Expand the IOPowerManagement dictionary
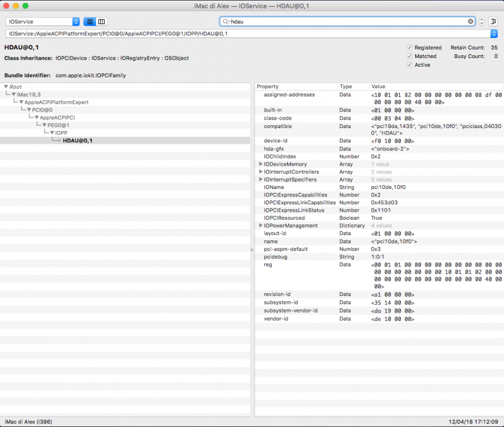The width and height of the screenshot is (504, 427). 261,225
